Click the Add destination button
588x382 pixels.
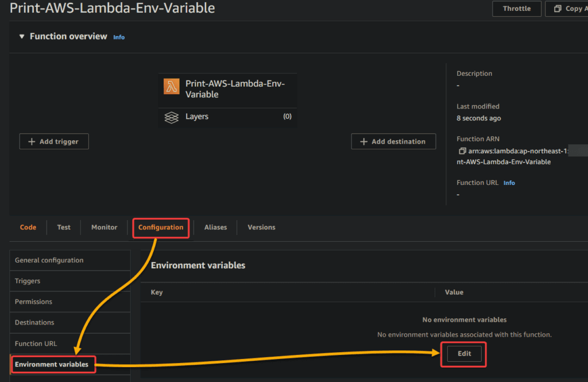point(393,141)
